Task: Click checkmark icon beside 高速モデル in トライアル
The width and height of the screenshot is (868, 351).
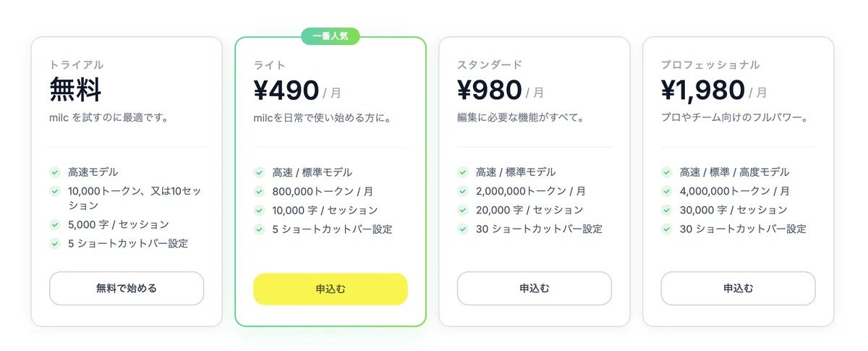Action: 55,172
